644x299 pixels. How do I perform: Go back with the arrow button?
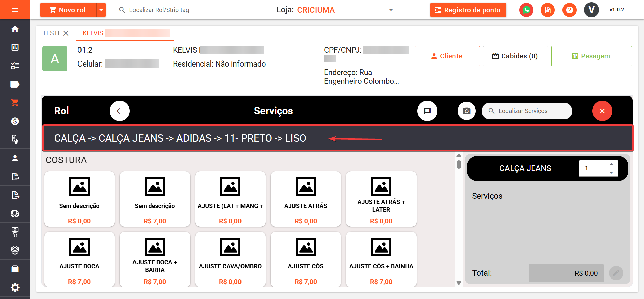[120, 111]
